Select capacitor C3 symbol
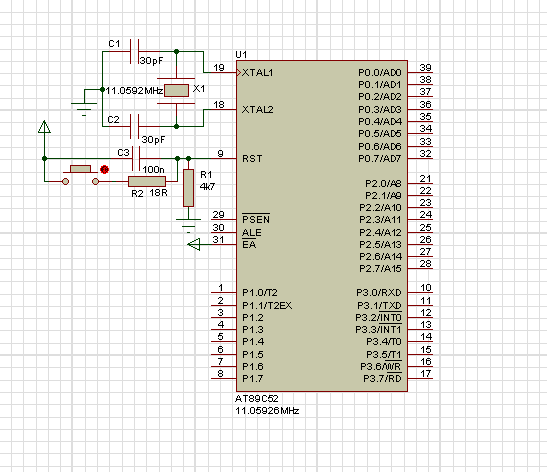This screenshot has width=547, height=472. (136, 159)
